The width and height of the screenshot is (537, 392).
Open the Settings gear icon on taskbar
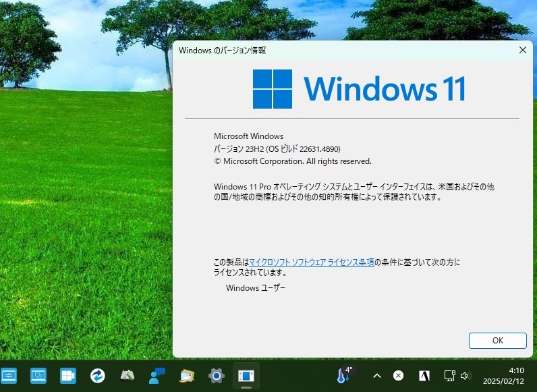[x=217, y=376]
